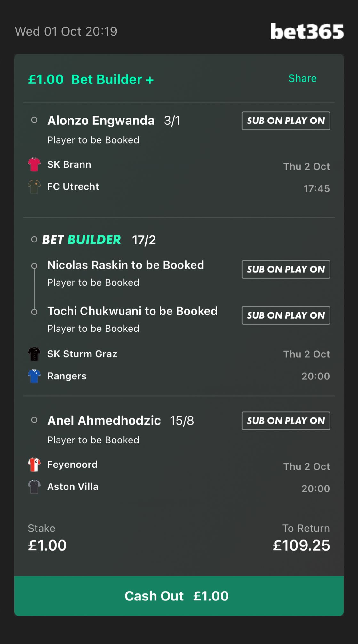The width and height of the screenshot is (358, 644).
Task: Click the Aston Villa grey shirt icon
Action: pos(34,487)
